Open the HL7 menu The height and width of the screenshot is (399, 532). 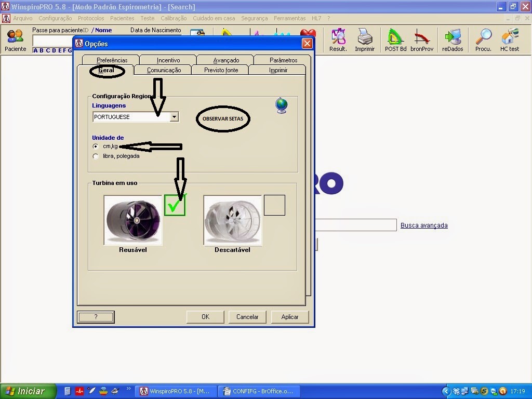coord(316,18)
